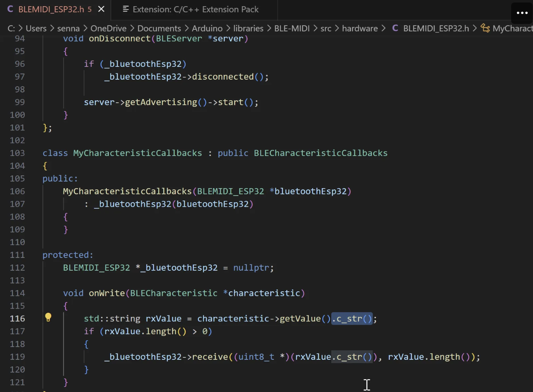Click the C file icon on the BLEMIDI_ESP32.h tab

click(10, 9)
